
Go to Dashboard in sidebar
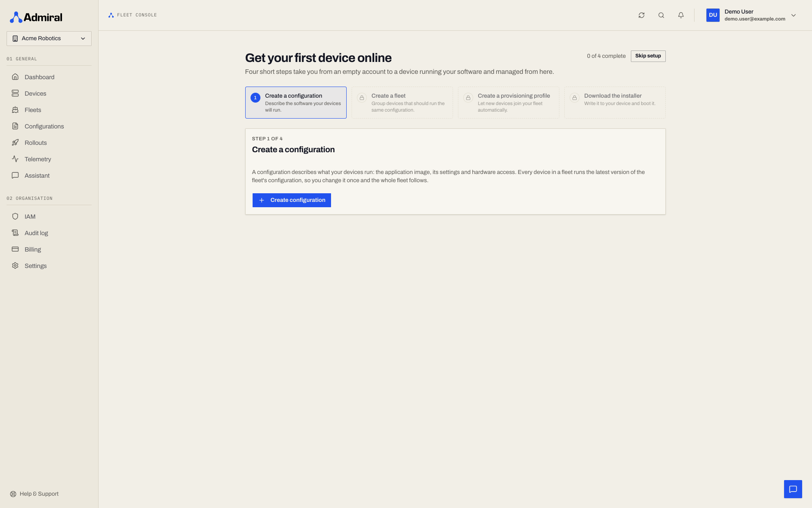point(49,77)
